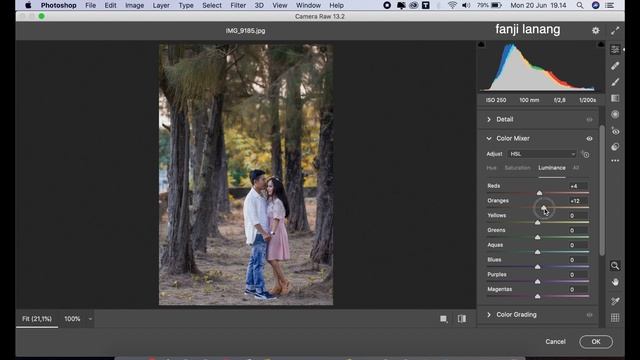Click the Cancel button
Image resolution: width=640 pixels, height=360 pixels.
pos(555,342)
